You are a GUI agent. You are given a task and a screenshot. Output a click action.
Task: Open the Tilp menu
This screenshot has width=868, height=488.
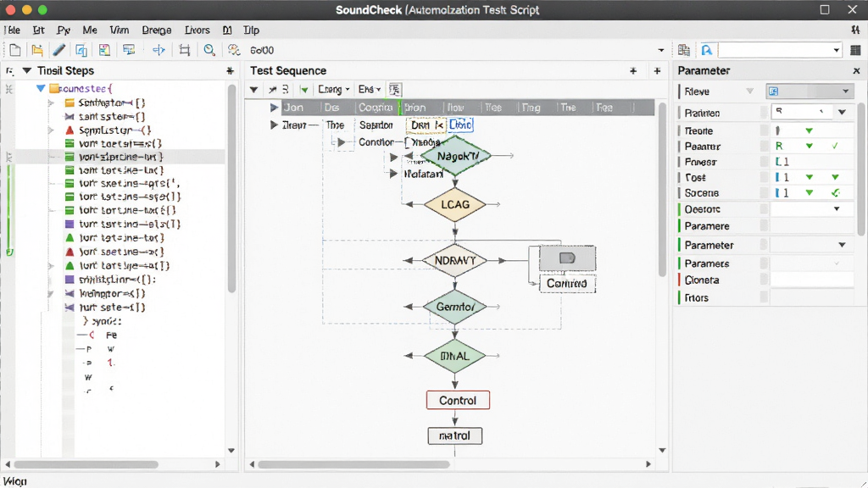coord(251,30)
